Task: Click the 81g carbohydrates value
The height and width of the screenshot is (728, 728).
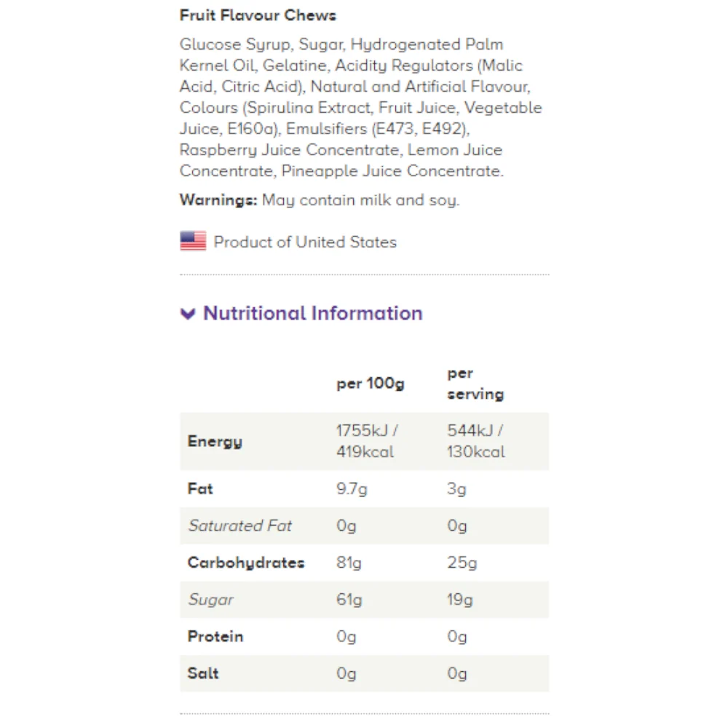Action: [349, 563]
